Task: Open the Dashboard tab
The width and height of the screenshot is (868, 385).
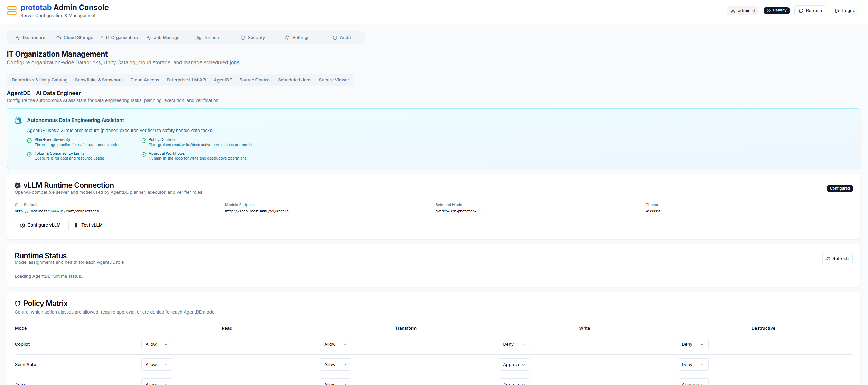Action: (30, 38)
